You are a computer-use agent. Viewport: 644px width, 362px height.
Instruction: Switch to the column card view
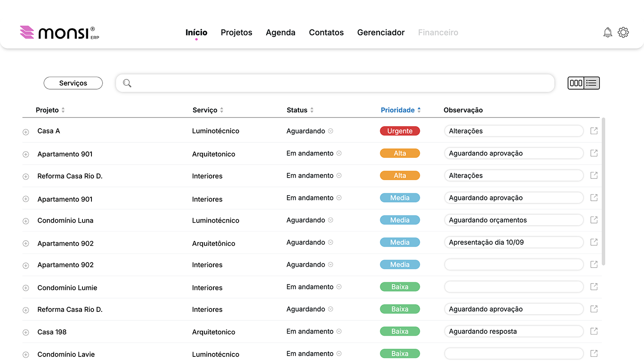point(576,83)
